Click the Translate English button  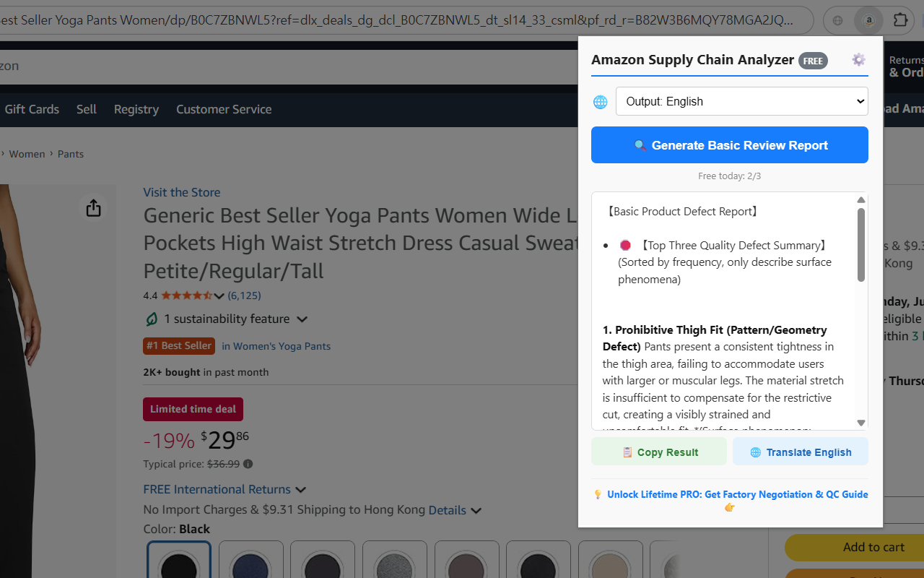click(801, 452)
